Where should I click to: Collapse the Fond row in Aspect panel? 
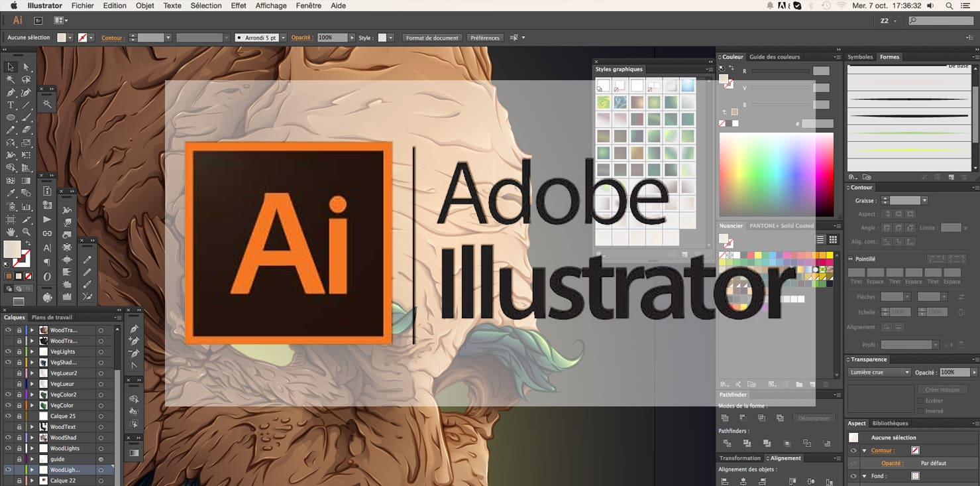click(x=864, y=476)
